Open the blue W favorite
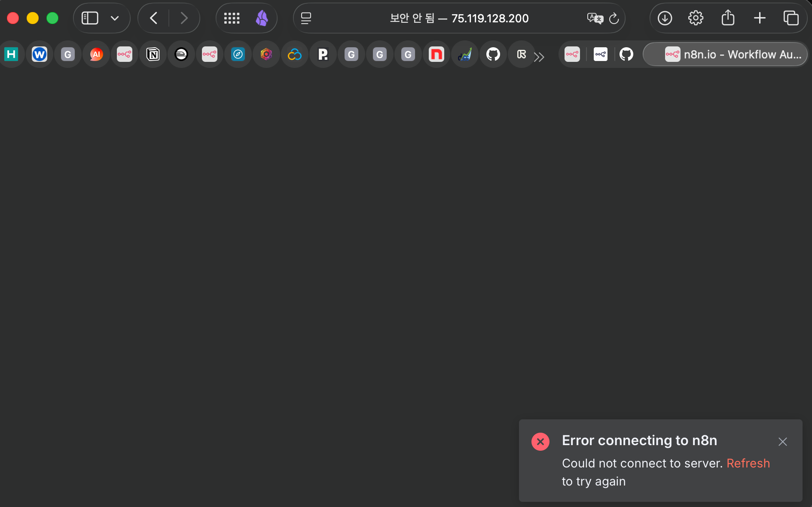812x507 pixels. pyautogui.click(x=40, y=54)
